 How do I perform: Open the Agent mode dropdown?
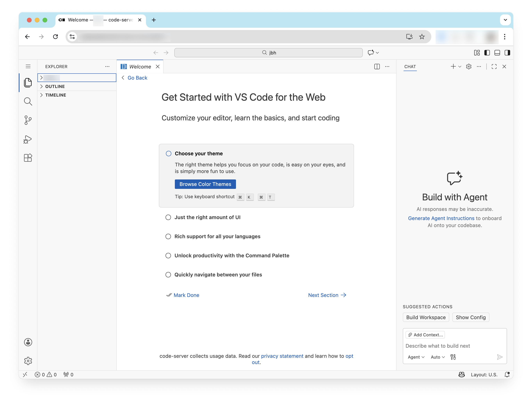pos(416,357)
